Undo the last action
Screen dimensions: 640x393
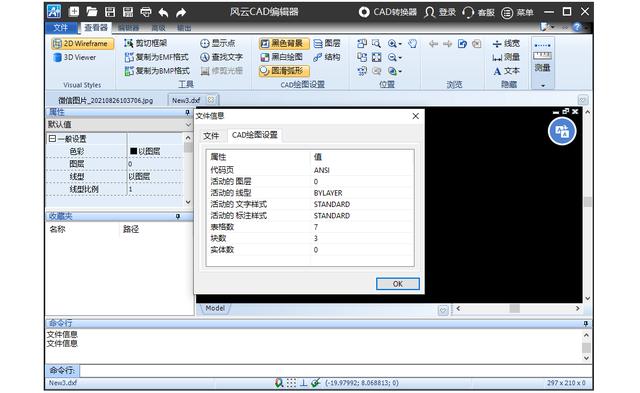click(163, 12)
